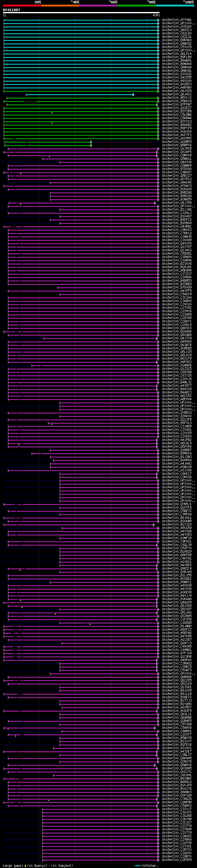Click the green ~80% identity legend segment

pyautogui.click(x=137, y=6)
